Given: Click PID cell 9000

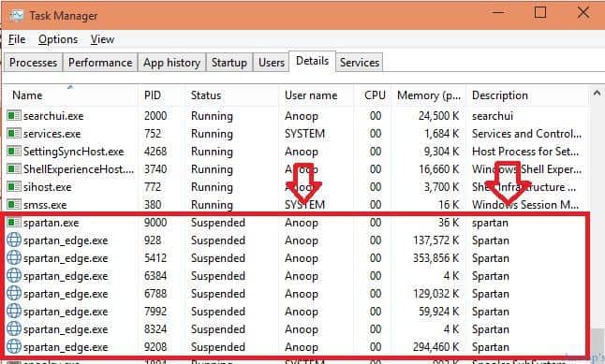Looking at the screenshot, I should (x=155, y=223).
